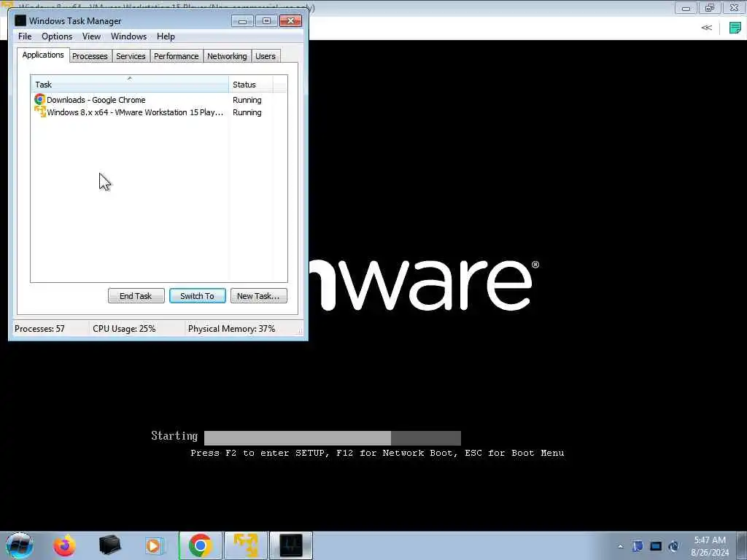Open the Options menu in Task Manager

[57, 36]
